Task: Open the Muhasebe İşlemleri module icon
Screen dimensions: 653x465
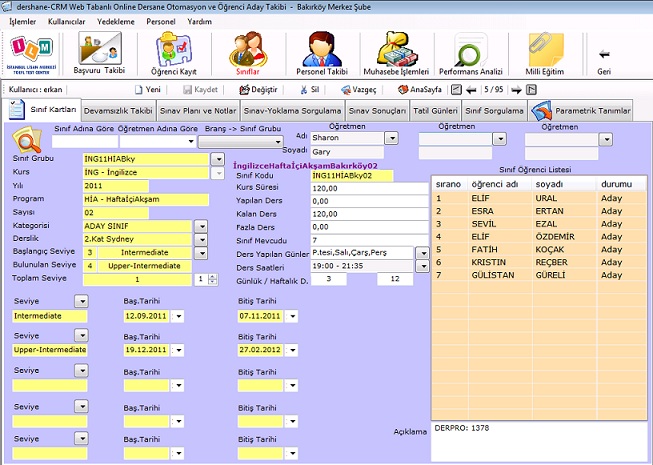Action: tap(396, 49)
